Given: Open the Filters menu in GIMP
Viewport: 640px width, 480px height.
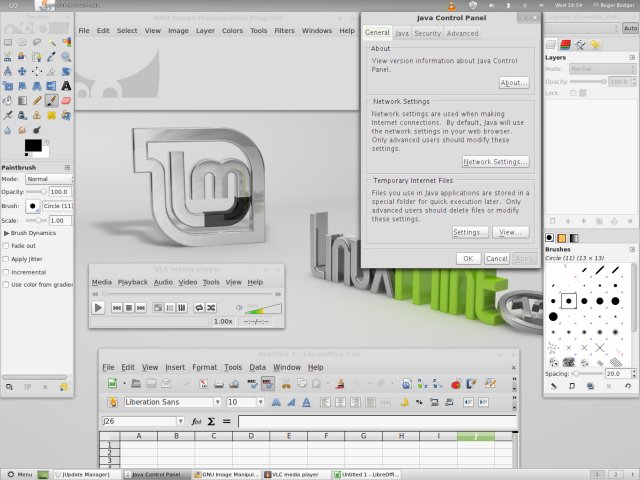Looking at the screenshot, I should [x=284, y=31].
